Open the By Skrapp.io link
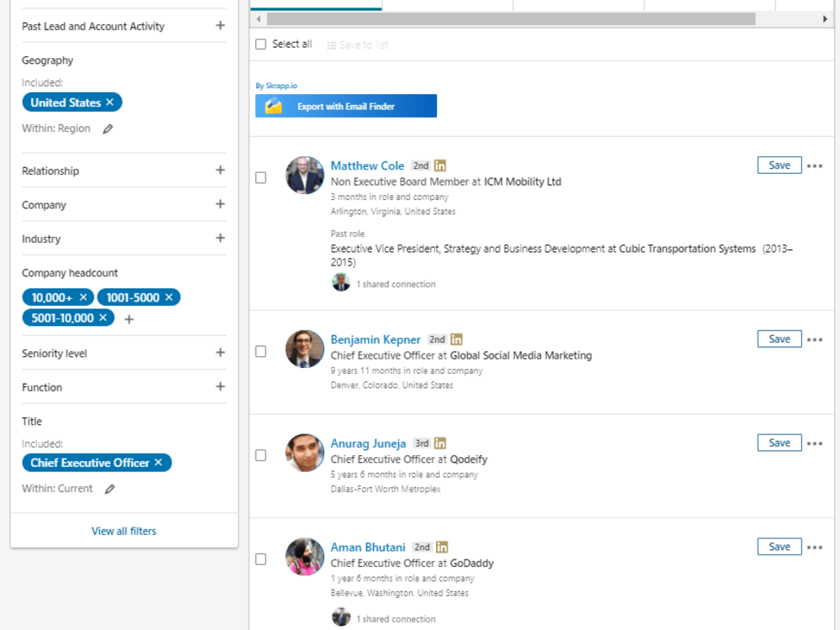Screen dimensions: 840x630 tap(276, 86)
